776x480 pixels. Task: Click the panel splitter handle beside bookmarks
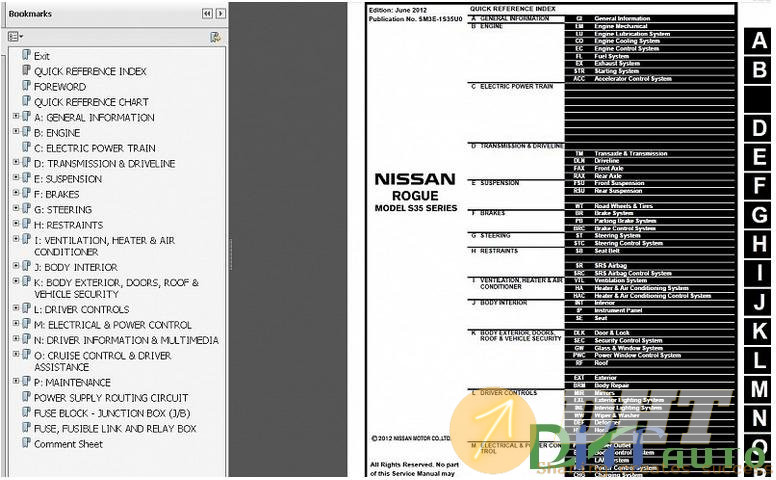pyautogui.click(x=230, y=254)
